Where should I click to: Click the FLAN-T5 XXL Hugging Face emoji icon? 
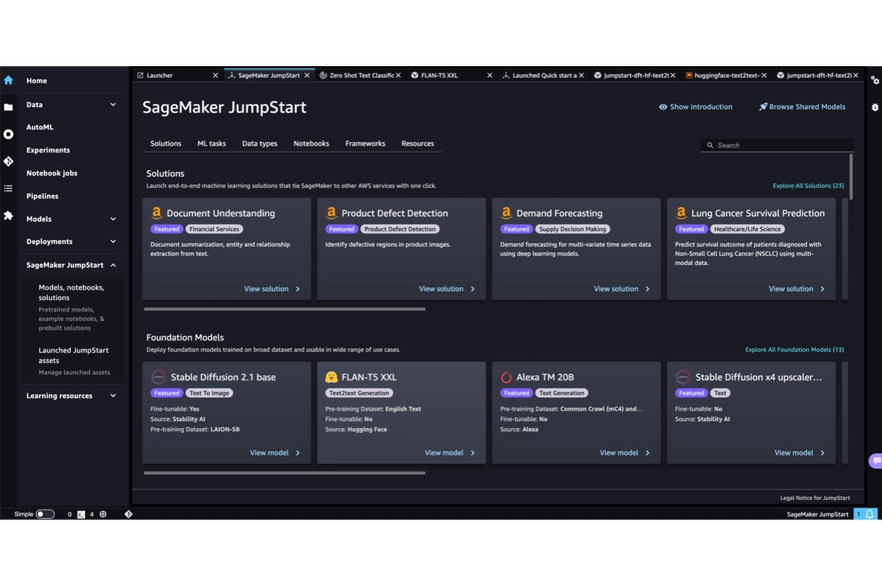pos(331,377)
